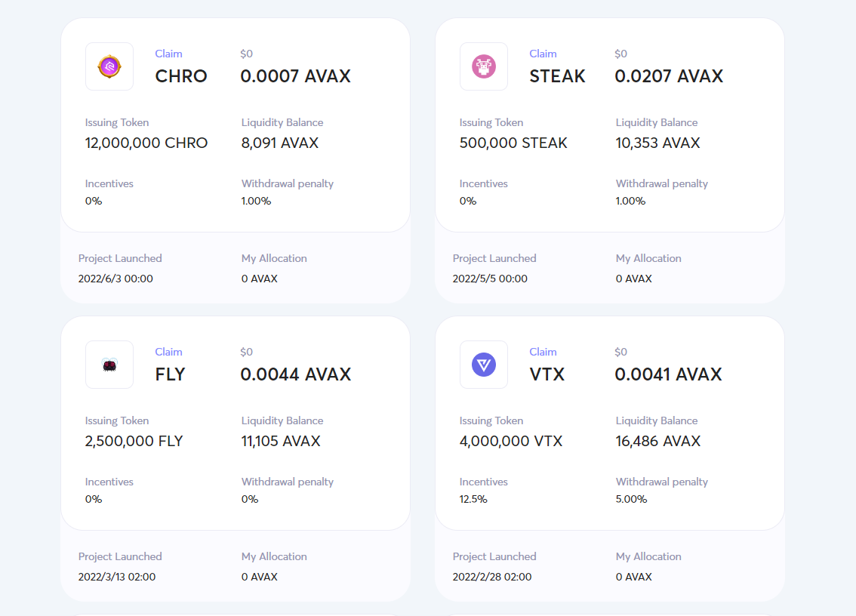Click the 0.0207 AVAX price value
Viewport: 856px width, 616px height.
[669, 76]
